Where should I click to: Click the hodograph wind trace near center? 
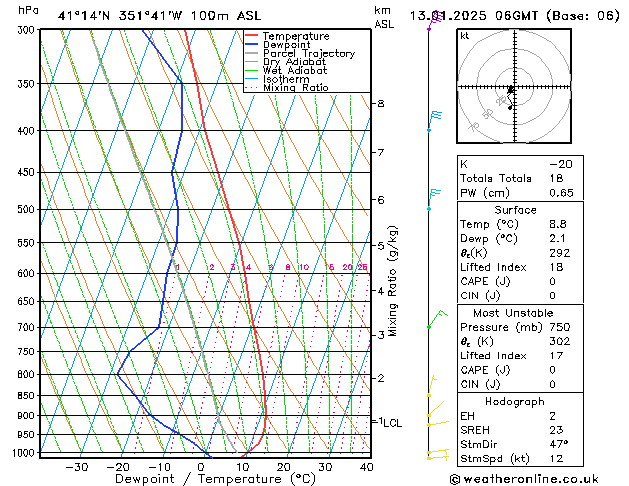[510, 97]
